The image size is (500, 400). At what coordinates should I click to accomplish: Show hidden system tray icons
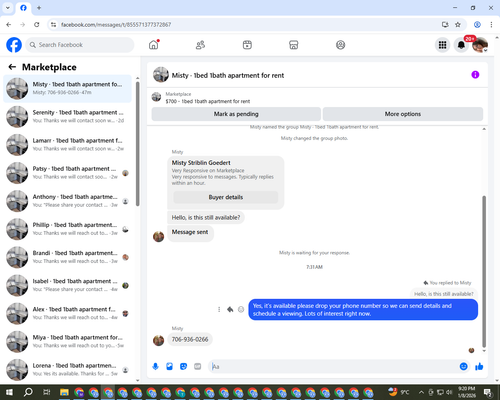pyautogui.click(x=421, y=392)
